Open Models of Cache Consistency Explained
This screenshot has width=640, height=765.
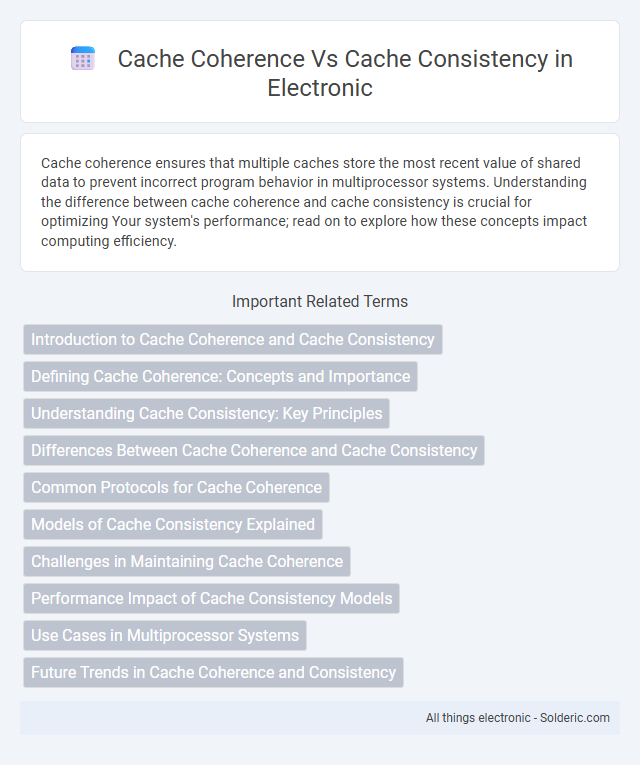pos(173,524)
